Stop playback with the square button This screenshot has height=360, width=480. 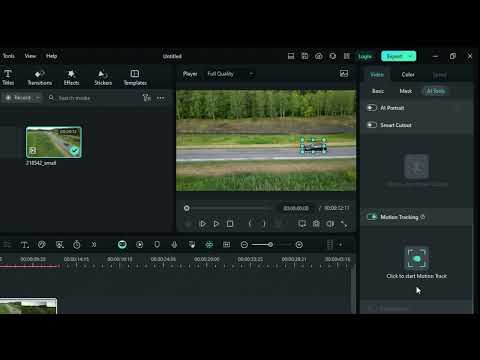point(230,224)
